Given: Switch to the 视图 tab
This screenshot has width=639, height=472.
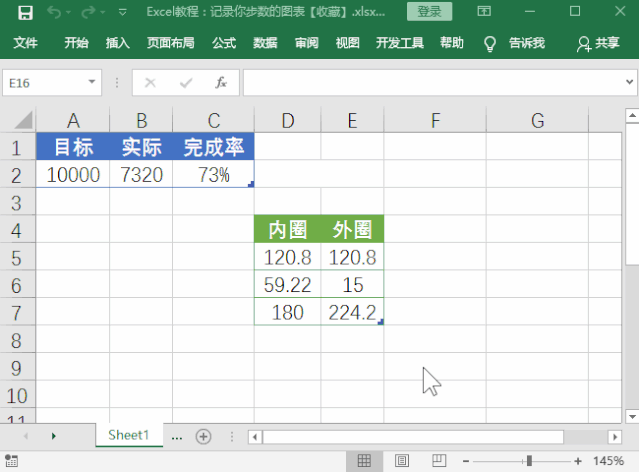Looking at the screenshot, I should pos(348,42).
